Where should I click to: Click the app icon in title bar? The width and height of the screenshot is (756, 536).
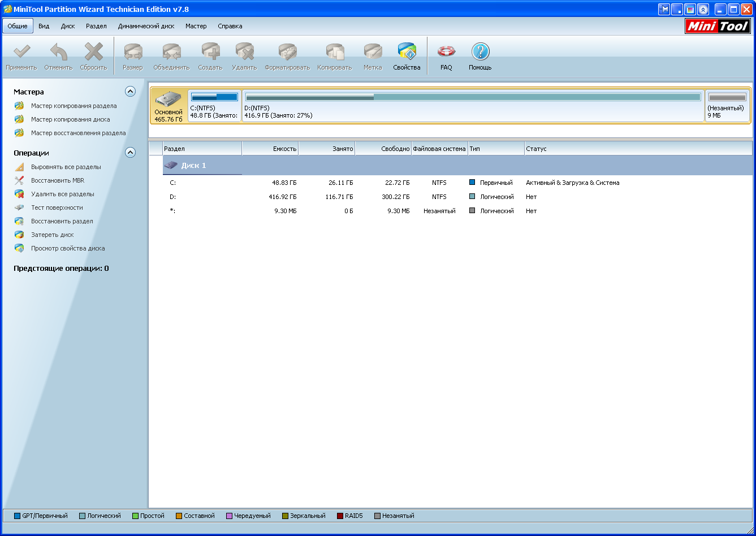pos(7,9)
